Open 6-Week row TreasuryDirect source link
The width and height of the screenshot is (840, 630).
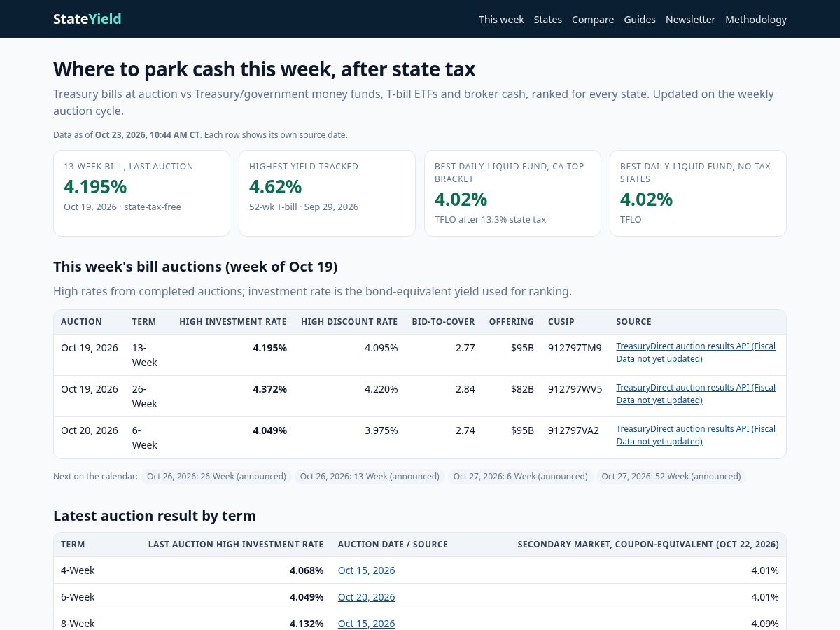pos(696,435)
